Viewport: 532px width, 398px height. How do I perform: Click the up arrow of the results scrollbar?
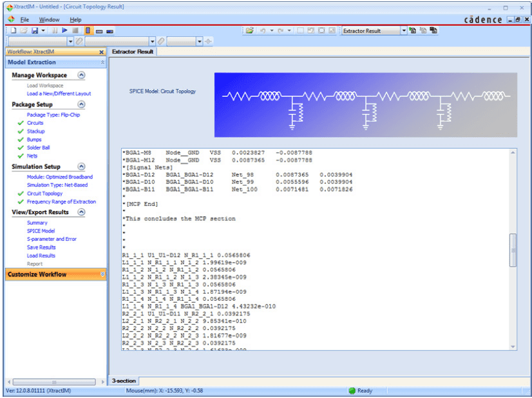coord(513,153)
